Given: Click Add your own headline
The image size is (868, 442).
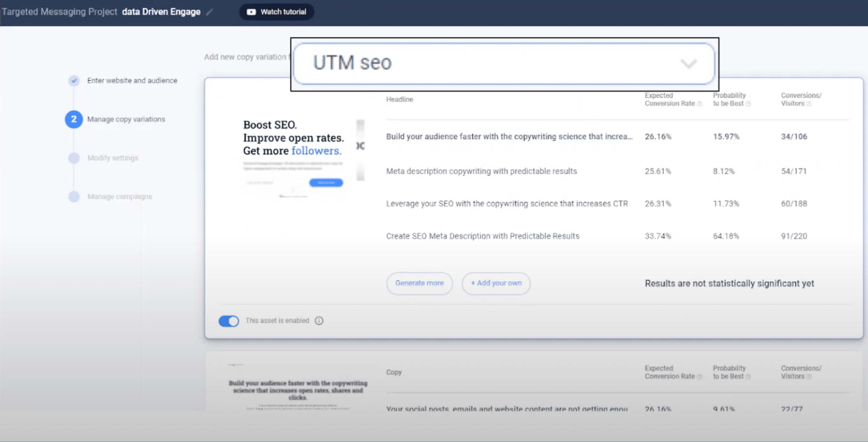Looking at the screenshot, I should (x=496, y=283).
